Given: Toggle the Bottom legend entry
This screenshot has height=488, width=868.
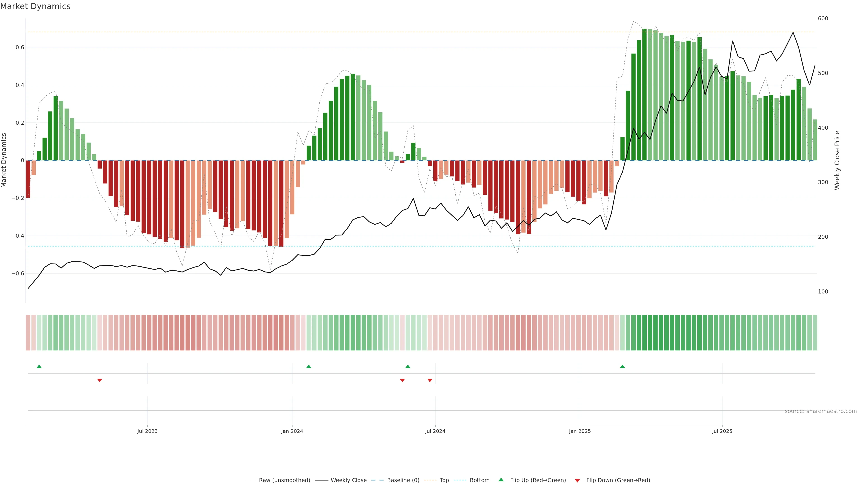Looking at the screenshot, I should point(479,480).
